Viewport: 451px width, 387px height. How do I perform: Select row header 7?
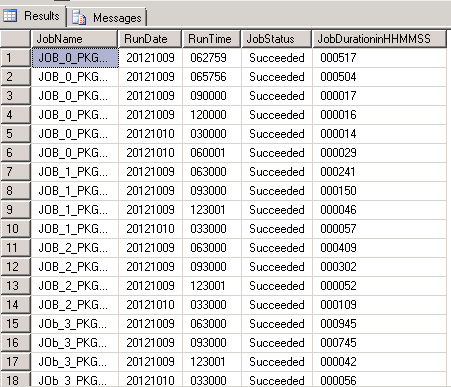pos(15,172)
